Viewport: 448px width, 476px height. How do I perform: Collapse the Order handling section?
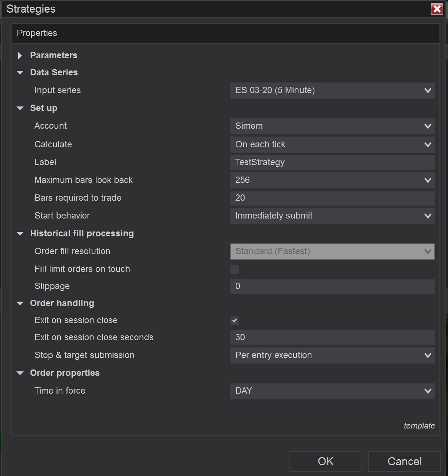pyautogui.click(x=20, y=303)
